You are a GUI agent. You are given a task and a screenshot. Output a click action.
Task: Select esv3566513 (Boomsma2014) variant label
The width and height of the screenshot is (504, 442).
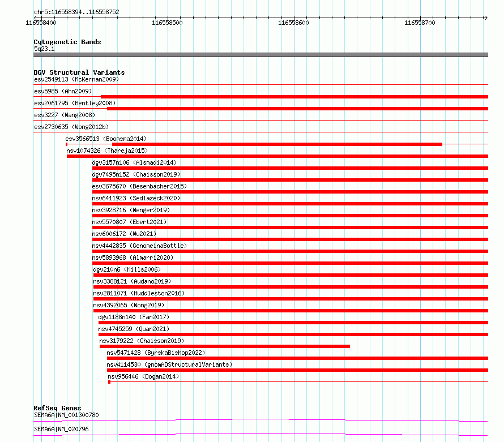click(106, 139)
